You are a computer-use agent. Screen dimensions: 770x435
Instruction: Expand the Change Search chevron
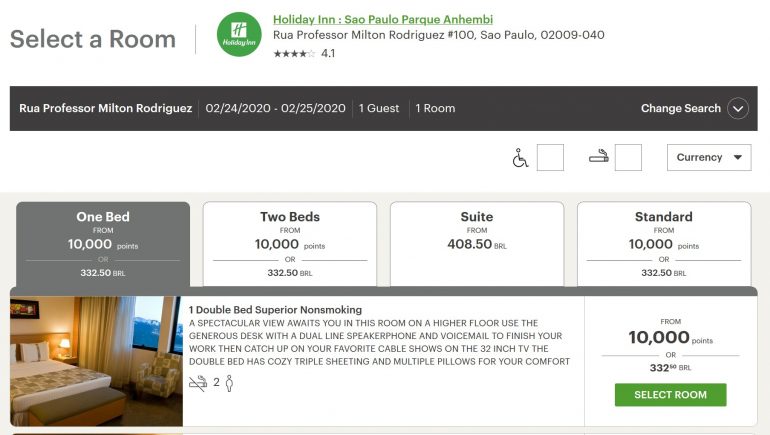[x=738, y=109]
